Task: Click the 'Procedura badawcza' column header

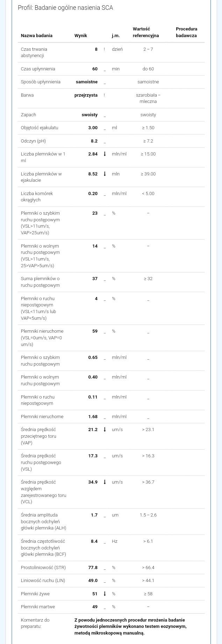Action: (186, 32)
